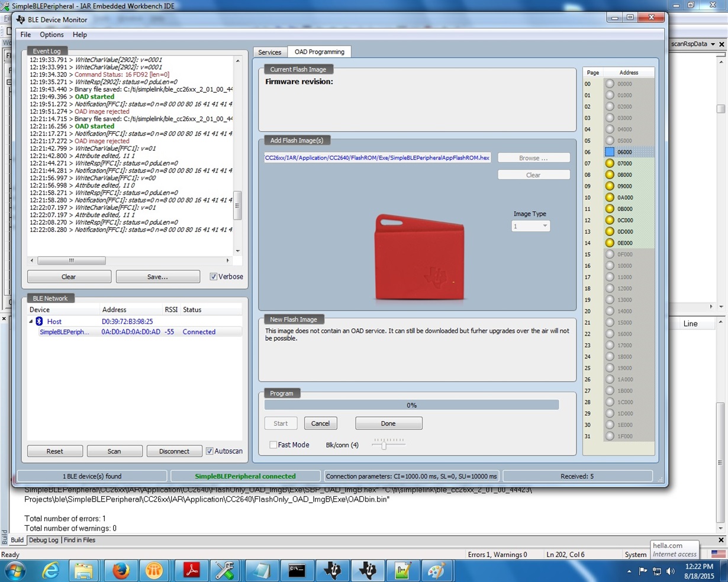This screenshot has width=728, height=582.
Task: Adjust the Blk/conn slider handle
Action: (x=384, y=445)
